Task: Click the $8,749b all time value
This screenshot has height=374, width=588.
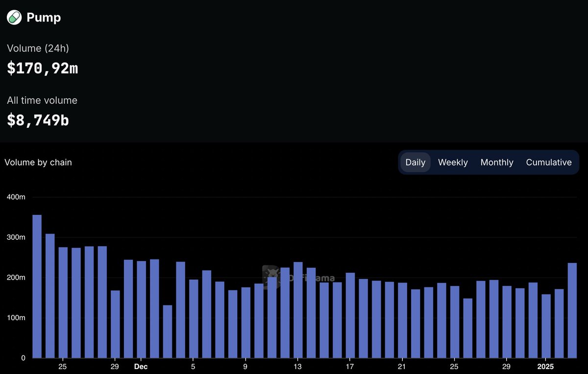Action: coord(38,120)
